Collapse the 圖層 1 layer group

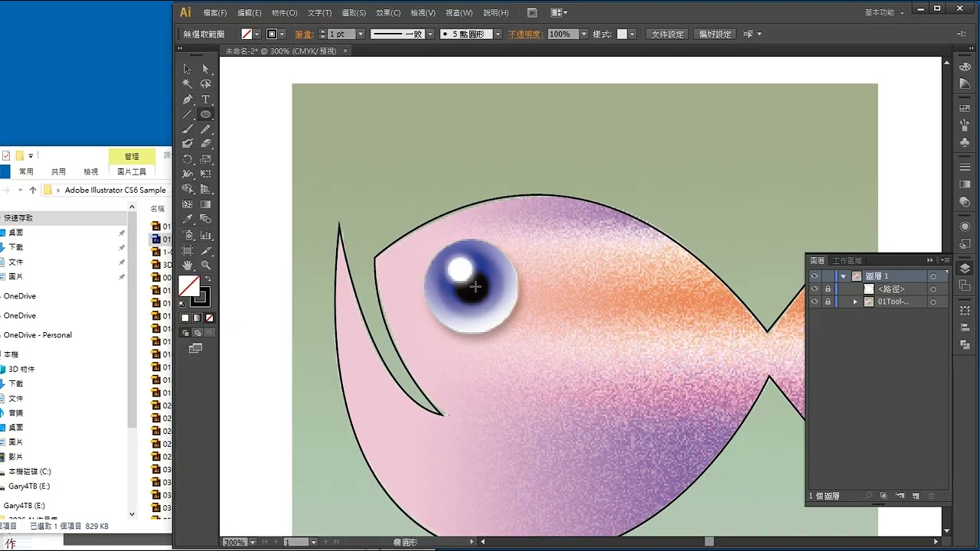tap(843, 276)
